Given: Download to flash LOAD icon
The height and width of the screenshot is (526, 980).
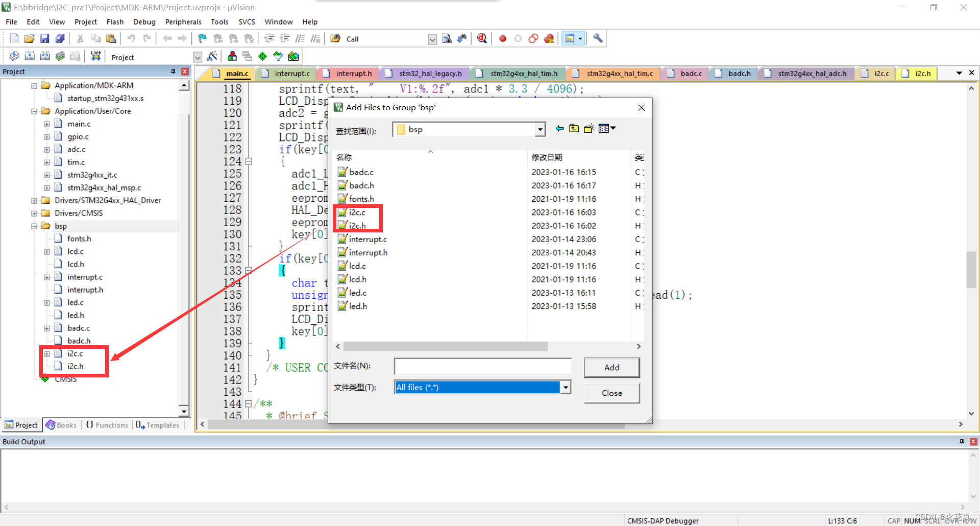Looking at the screenshot, I should click(95, 56).
